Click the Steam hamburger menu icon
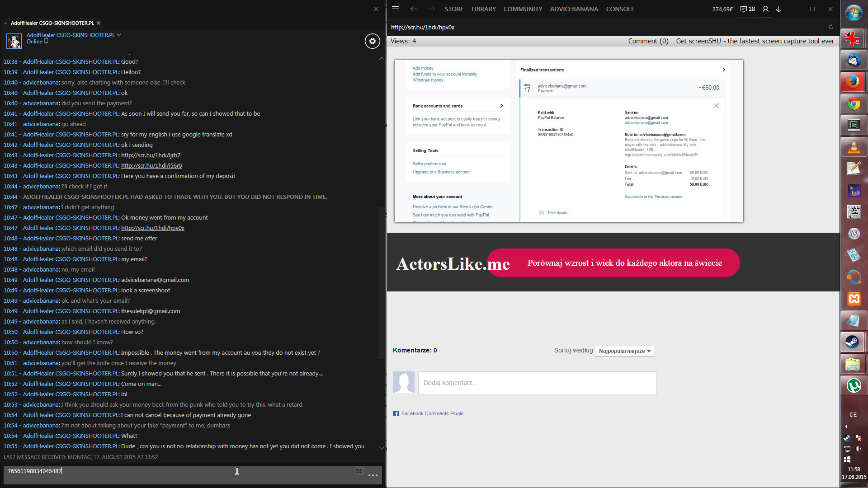868x488 pixels. 396,9
